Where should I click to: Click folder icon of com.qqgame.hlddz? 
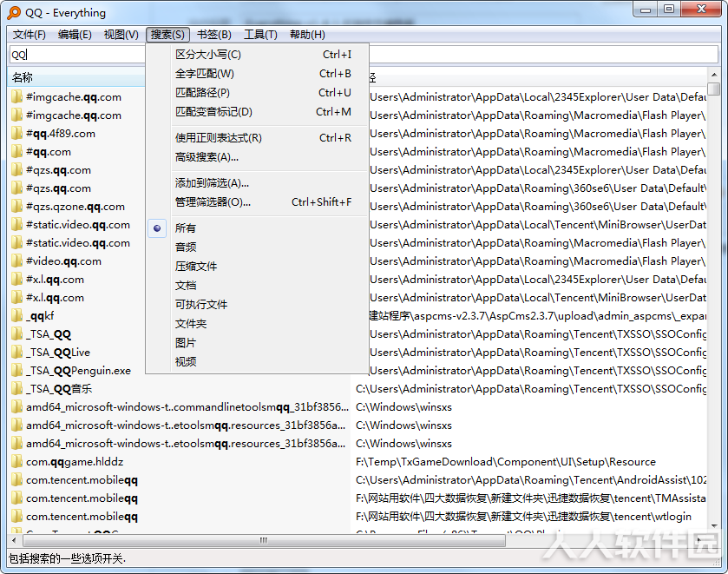pyautogui.click(x=16, y=461)
